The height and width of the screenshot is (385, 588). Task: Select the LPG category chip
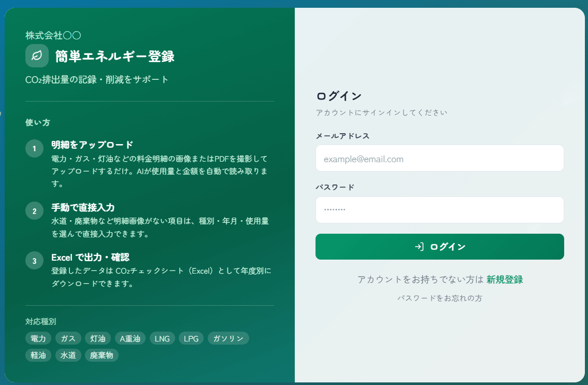[x=191, y=338]
